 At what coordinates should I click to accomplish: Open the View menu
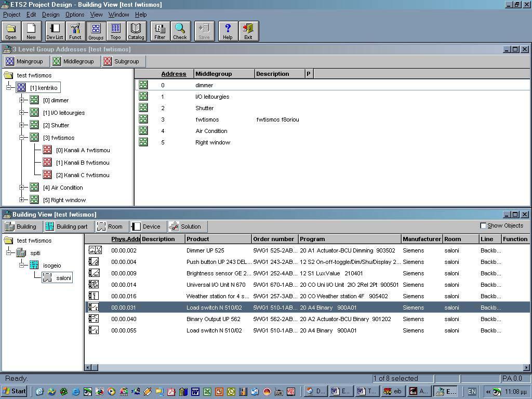(x=96, y=15)
